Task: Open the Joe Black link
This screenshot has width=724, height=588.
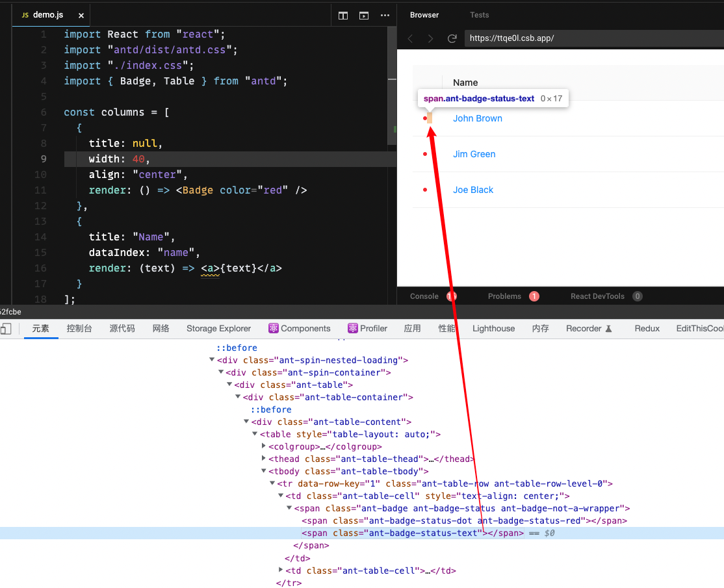Action: (473, 190)
